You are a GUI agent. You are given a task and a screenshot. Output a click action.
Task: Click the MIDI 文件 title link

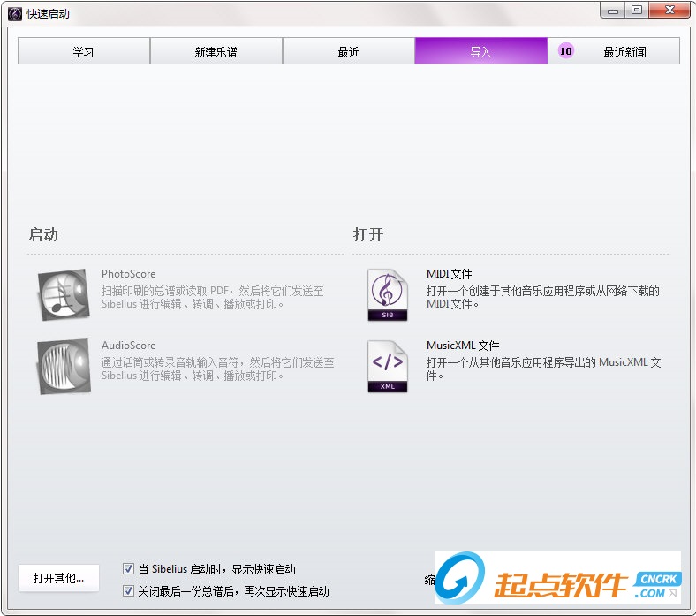click(449, 274)
